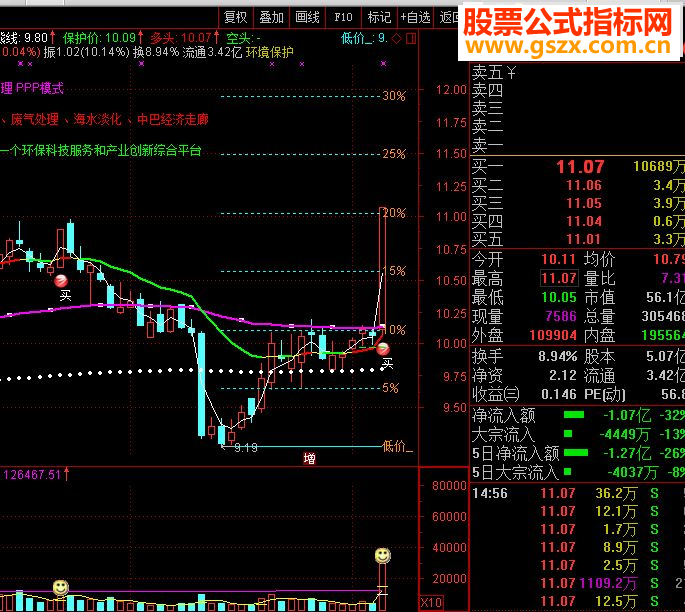Click the 12.00 price axis label
This screenshot has width=685, height=612.
point(451,90)
